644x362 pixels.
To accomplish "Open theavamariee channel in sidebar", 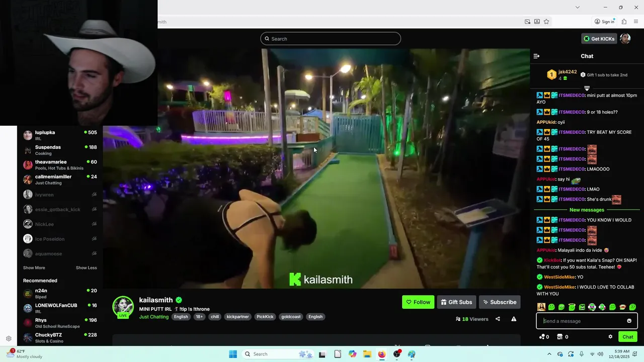I will pyautogui.click(x=60, y=165).
